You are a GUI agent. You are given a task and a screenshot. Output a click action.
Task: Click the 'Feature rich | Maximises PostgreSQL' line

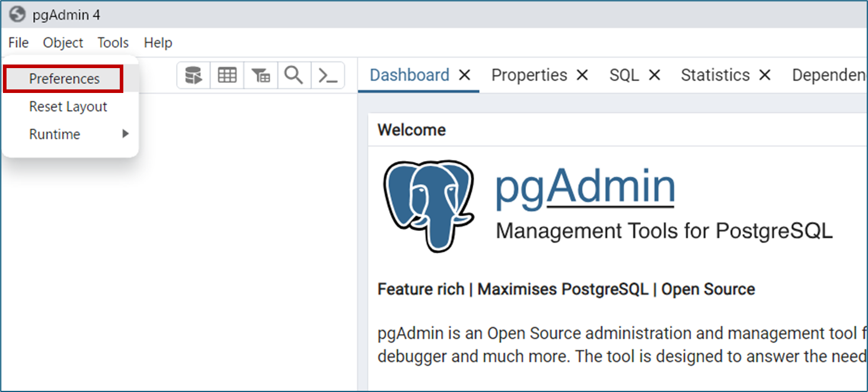[x=566, y=289]
